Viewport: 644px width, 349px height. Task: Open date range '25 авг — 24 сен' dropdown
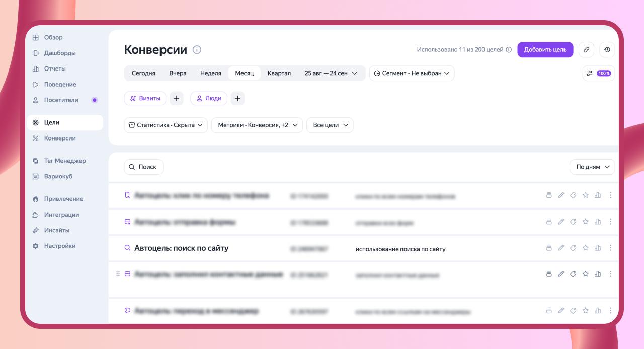point(331,73)
